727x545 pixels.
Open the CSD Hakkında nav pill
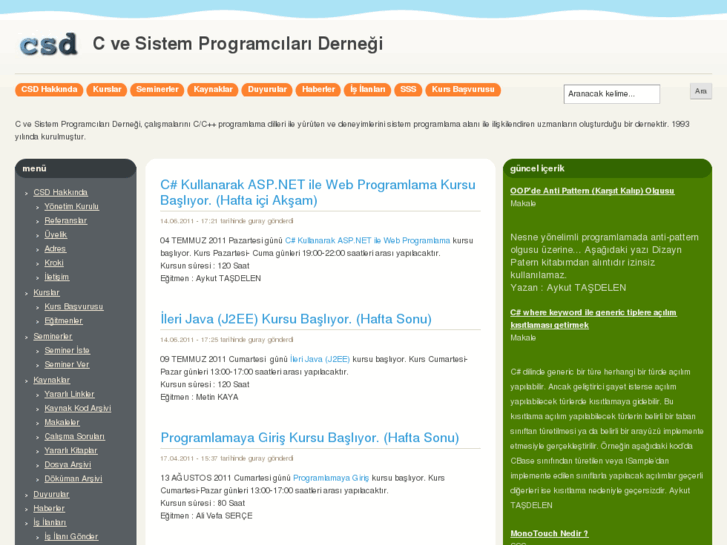pyautogui.click(x=49, y=90)
